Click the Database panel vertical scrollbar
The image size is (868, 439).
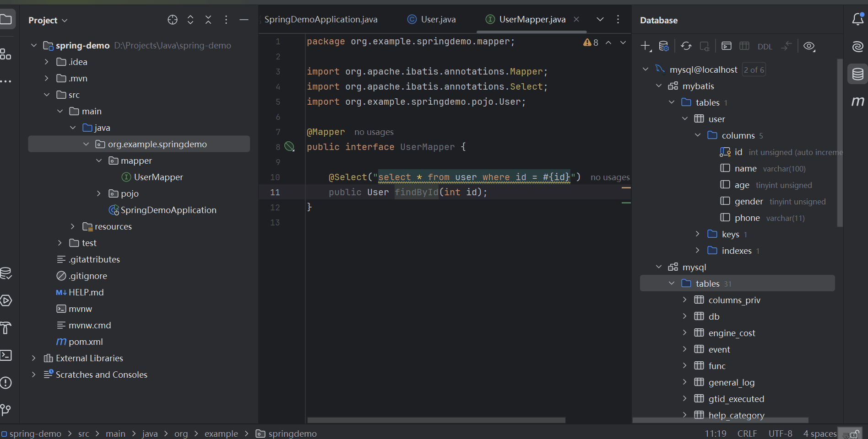point(840,143)
